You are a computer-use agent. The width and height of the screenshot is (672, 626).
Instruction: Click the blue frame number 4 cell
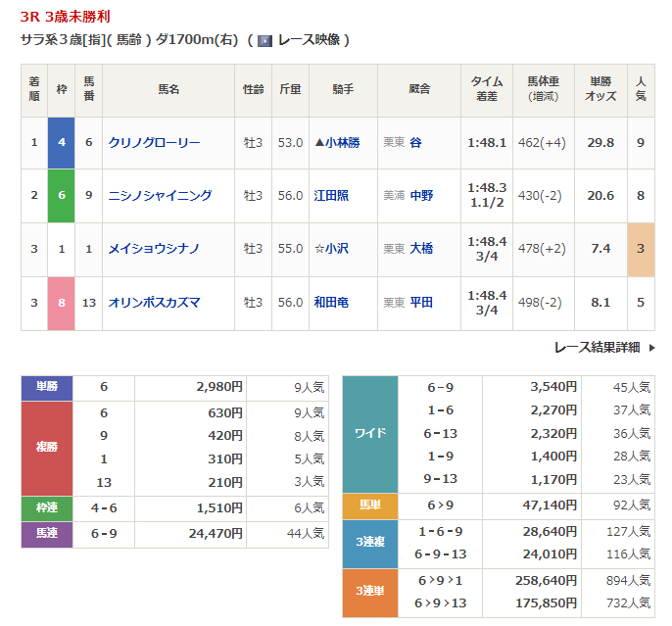pyautogui.click(x=62, y=143)
